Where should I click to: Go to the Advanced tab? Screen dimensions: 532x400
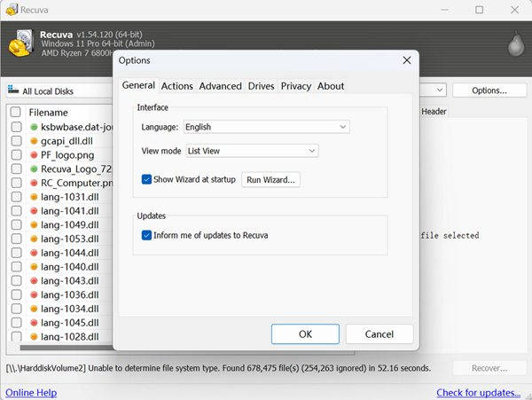click(220, 86)
